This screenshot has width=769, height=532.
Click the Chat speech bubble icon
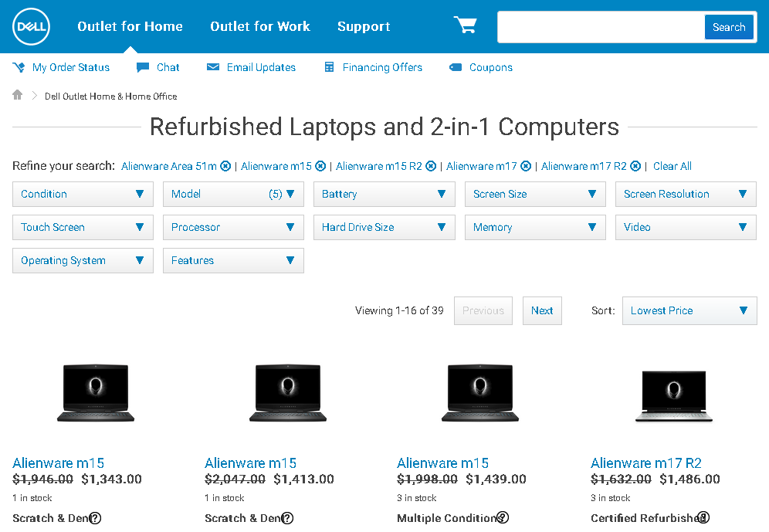point(143,67)
